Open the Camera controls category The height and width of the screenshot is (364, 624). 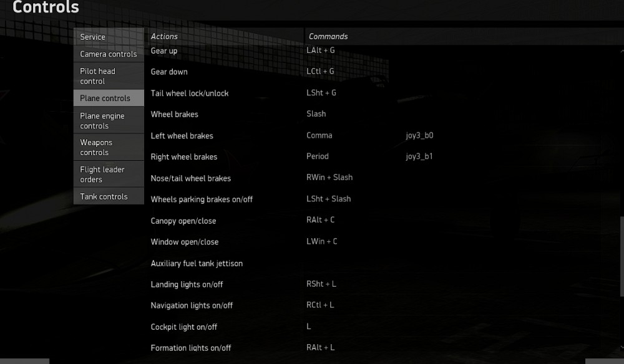click(109, 54)
